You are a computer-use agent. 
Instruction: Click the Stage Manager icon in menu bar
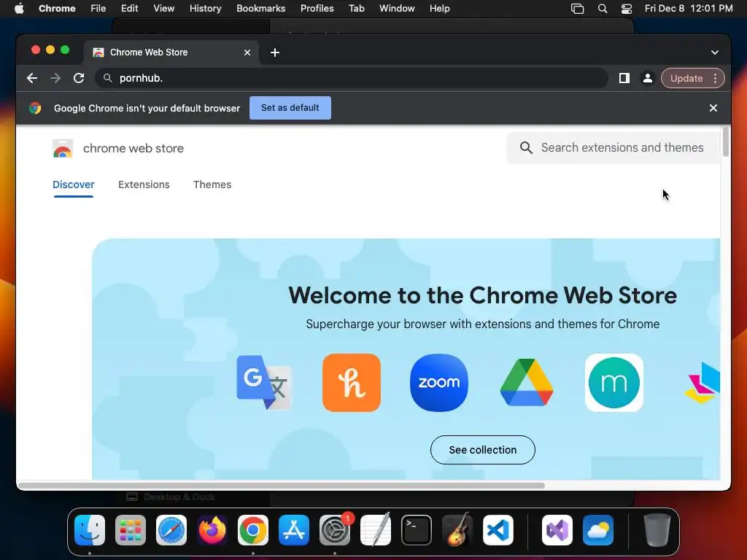[x=578, y=9]
